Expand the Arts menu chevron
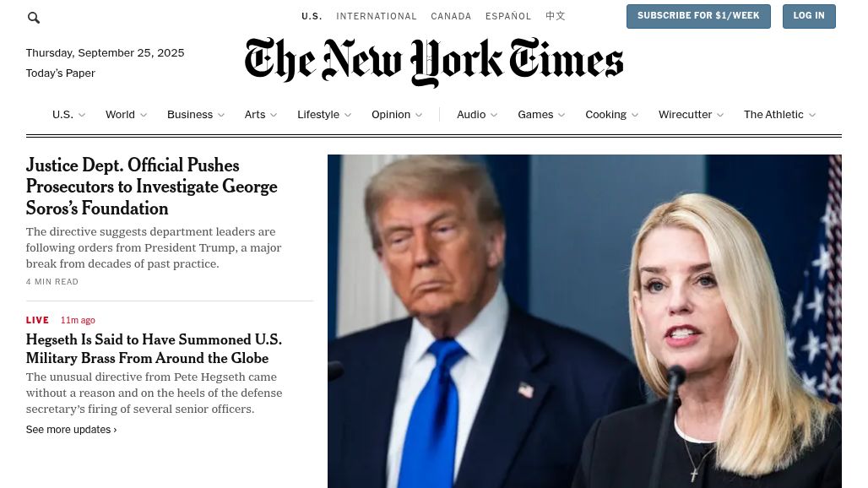This screenshot has height=488, width=868. click(274, 115)
